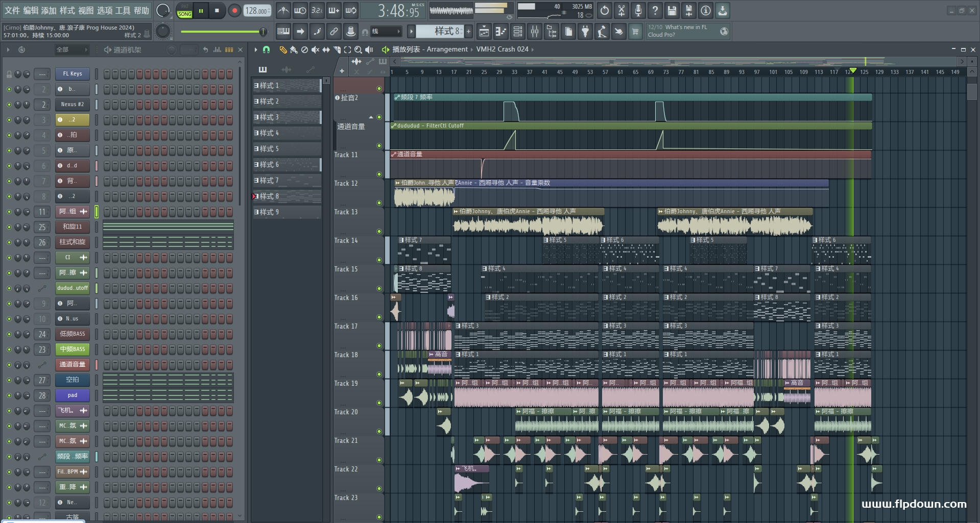The width and height of the screenshot is (980, 523).
Task: Open the mixer from the toolbar
Action: pyautogui.click(x=534, y=32)
